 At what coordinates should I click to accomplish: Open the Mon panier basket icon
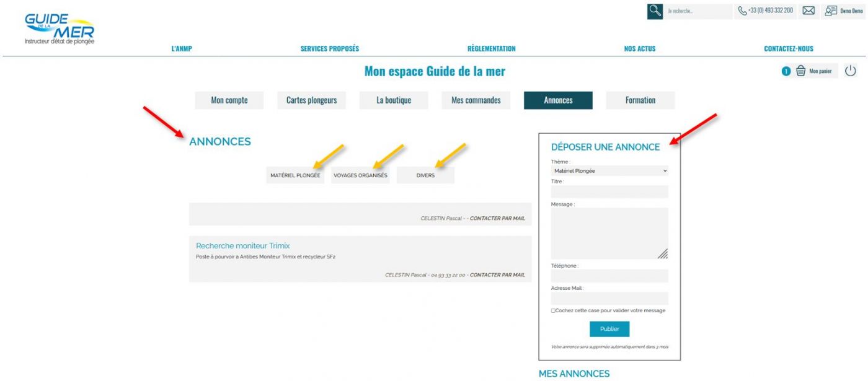(x=801, y=71)
